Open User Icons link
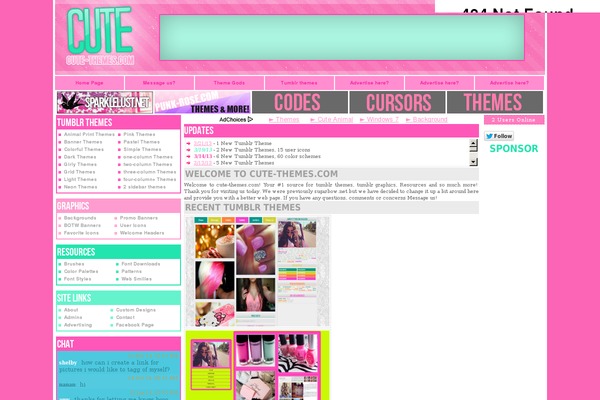The image size is (600, 400). tap(133, 225)
